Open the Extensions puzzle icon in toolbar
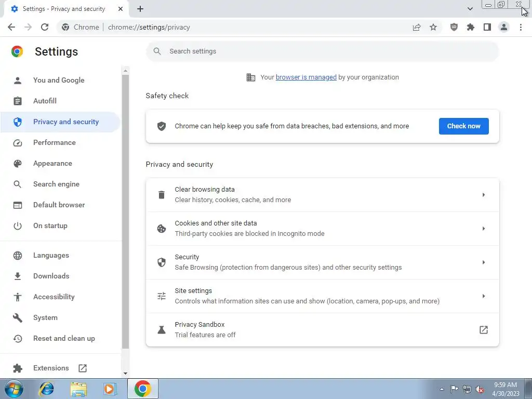 [470, 27]
